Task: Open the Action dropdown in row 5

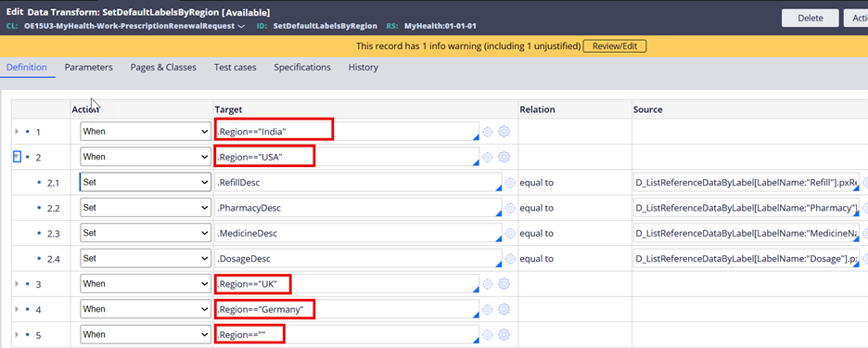Action: point(145,334)
